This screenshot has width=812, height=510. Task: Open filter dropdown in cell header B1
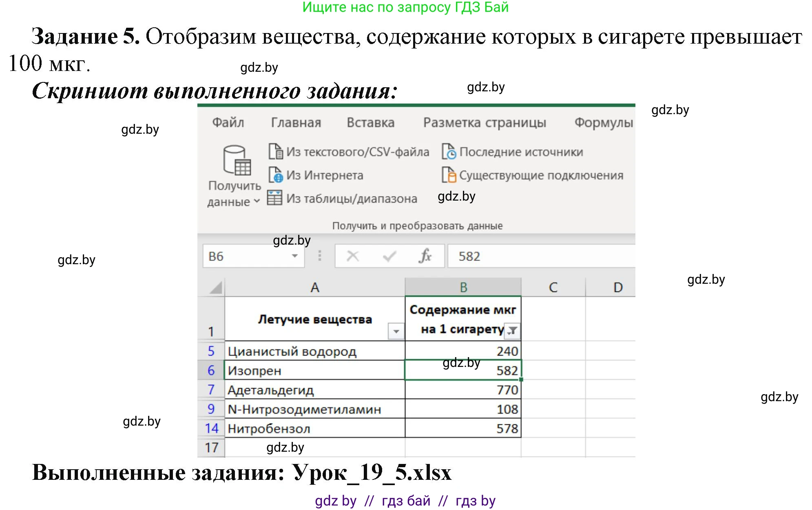tap(511, 330)
